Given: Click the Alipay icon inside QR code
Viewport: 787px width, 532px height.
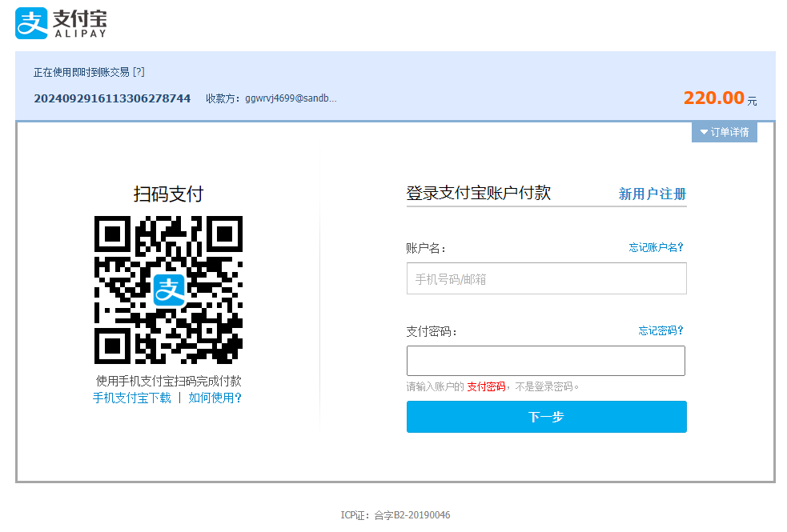Looking at the screenshot, I should click(169, 290).
